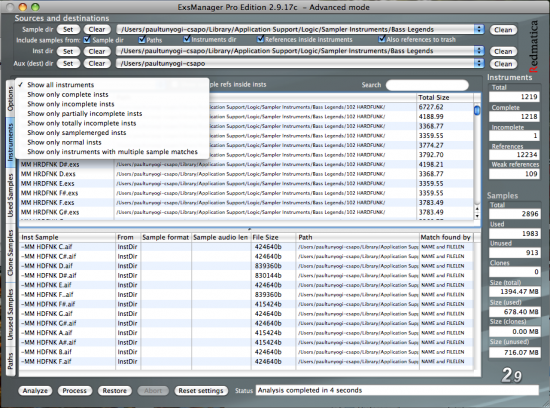Click Clear button for Aux dest dir

coord(96,63)
